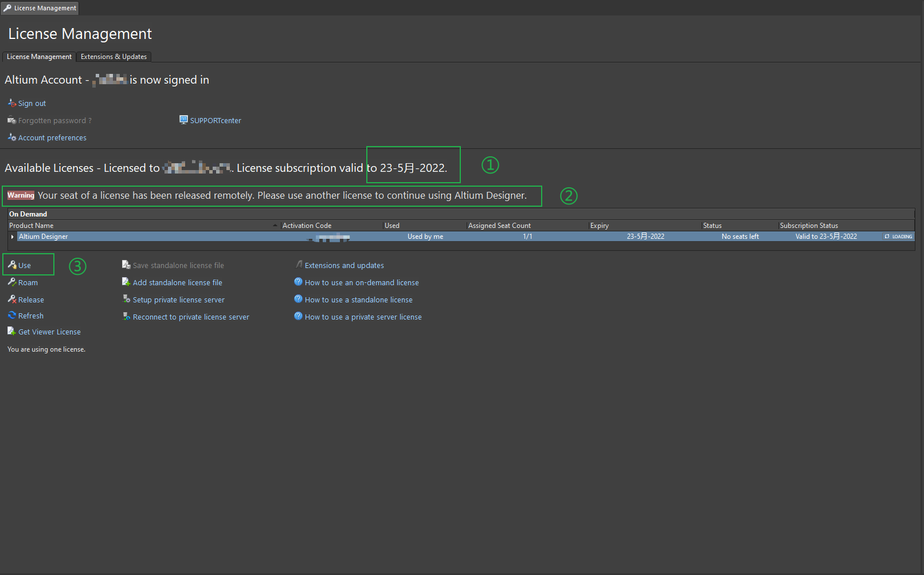Click the Account preferences icon
The image size is (924, 575).
point(11,137)
